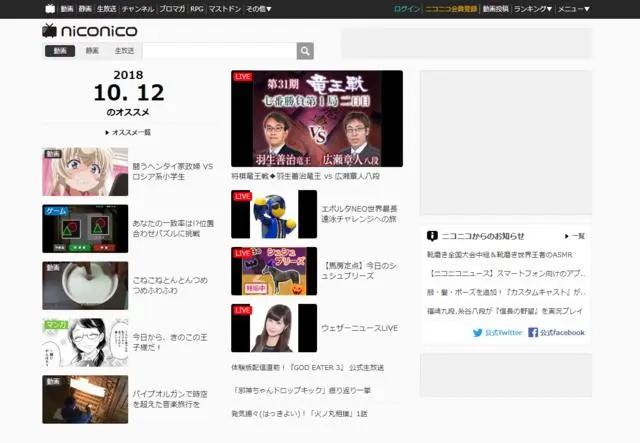Expand the その他 dropdown in top bar

tap(257, 8)
